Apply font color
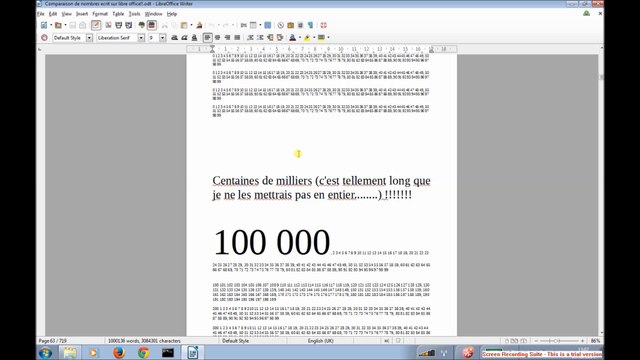 293,38
